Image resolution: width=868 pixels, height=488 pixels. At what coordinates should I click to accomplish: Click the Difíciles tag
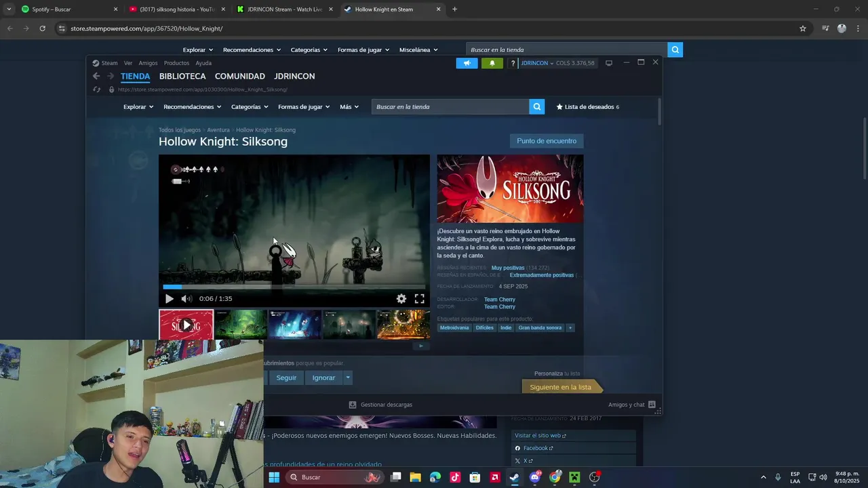click(x=485, y=328)
